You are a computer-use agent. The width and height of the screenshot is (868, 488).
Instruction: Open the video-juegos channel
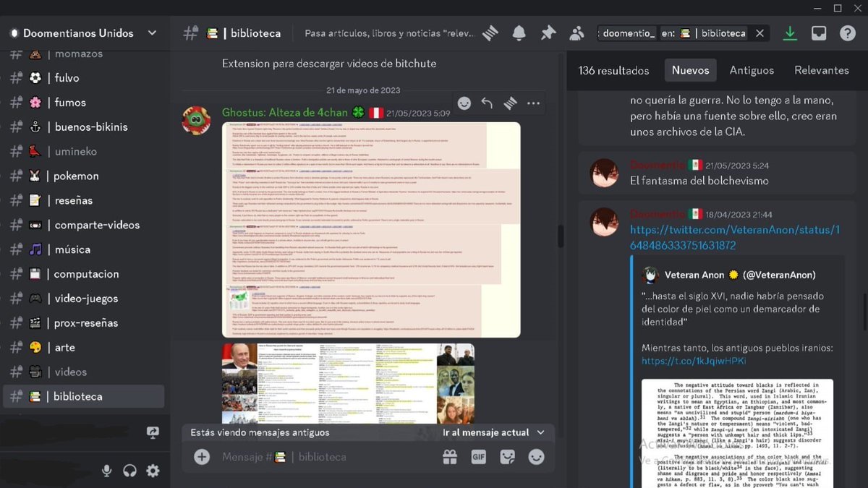84,299
